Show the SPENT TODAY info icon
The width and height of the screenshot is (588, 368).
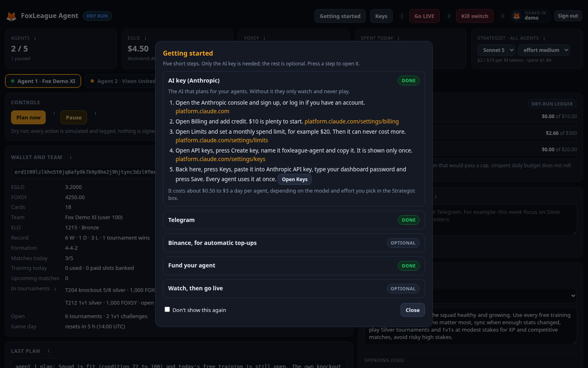click(x=399, y=38)
